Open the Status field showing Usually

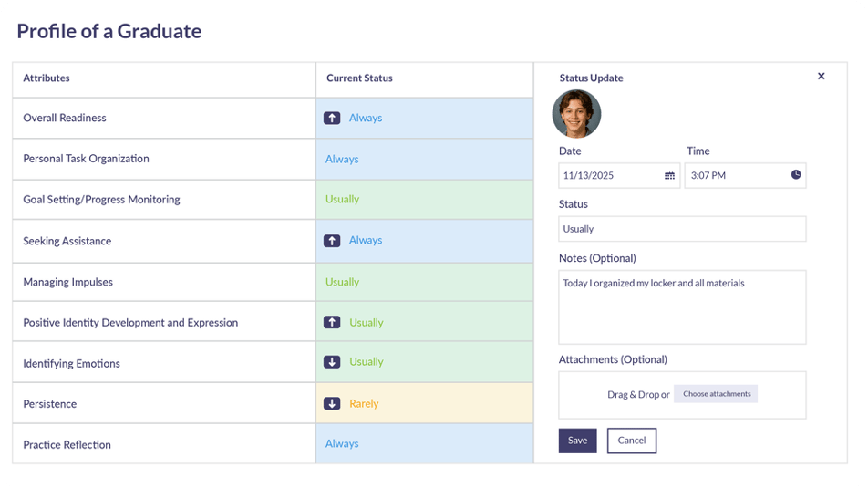point(681,229)
